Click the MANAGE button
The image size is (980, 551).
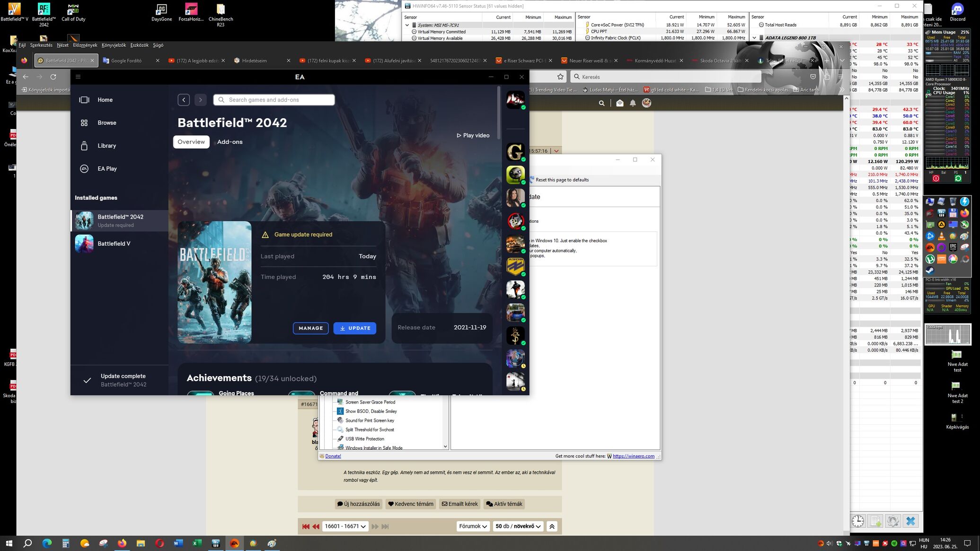point(310,328)
